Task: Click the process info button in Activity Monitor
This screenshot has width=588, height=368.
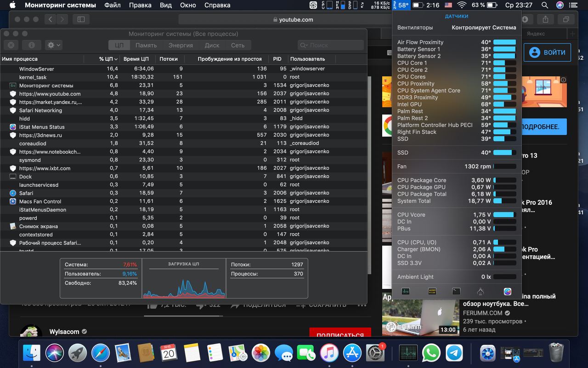Action: click(31, 45)
